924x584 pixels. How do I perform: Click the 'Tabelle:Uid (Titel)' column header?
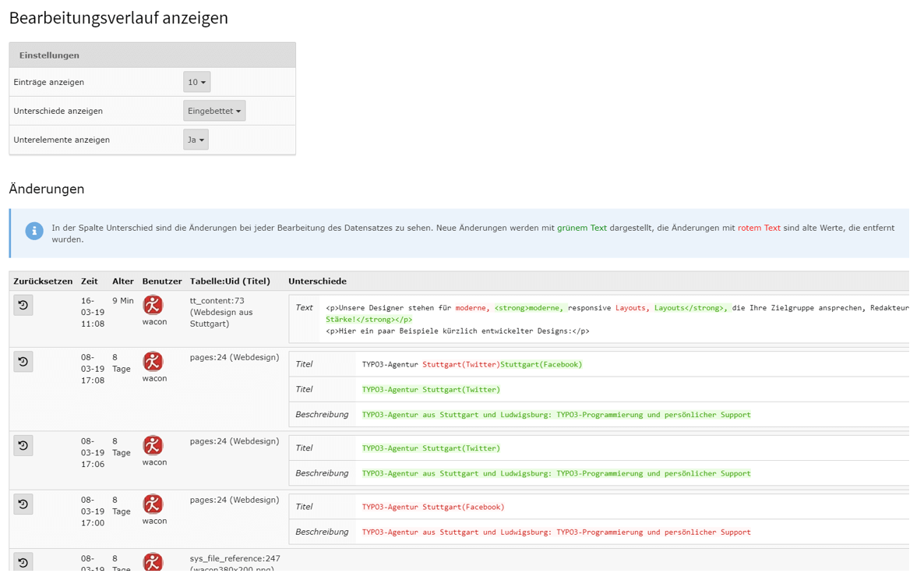point(230,281)
